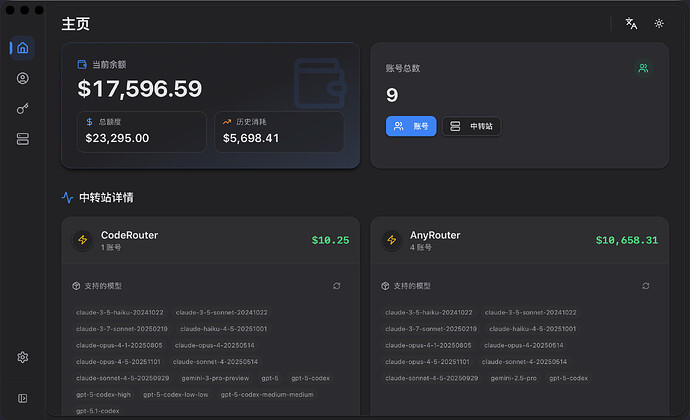This screenshot has width=690, height=420.
Task: Click the trend icon beside 历史消耗
Action: pos(227,122)
